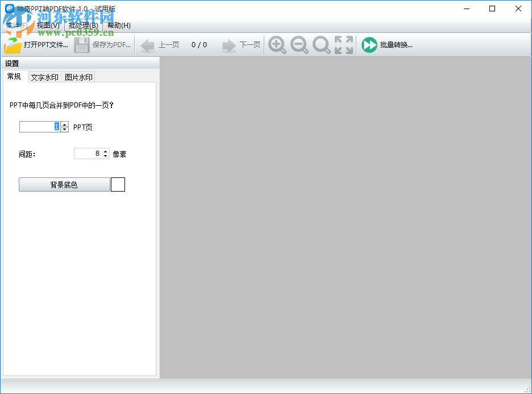Click the zoom in magnifier

[x=277, y=45]
